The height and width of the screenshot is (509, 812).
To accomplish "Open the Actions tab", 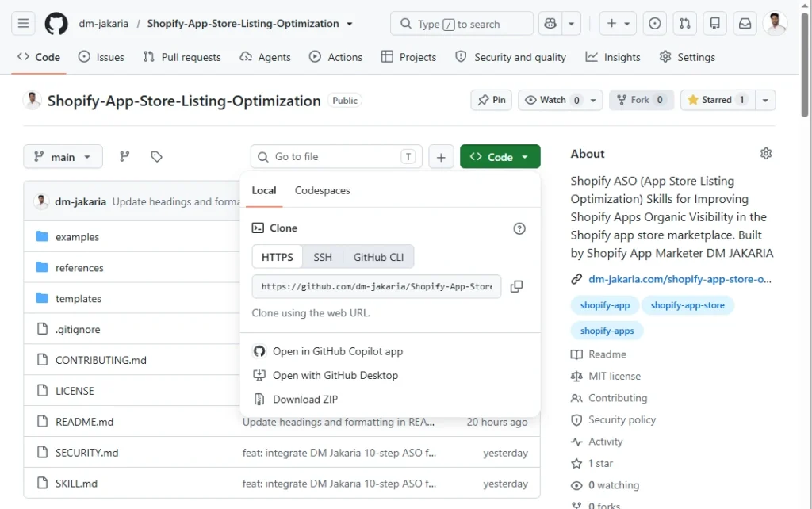I will [x=335, y=57].
